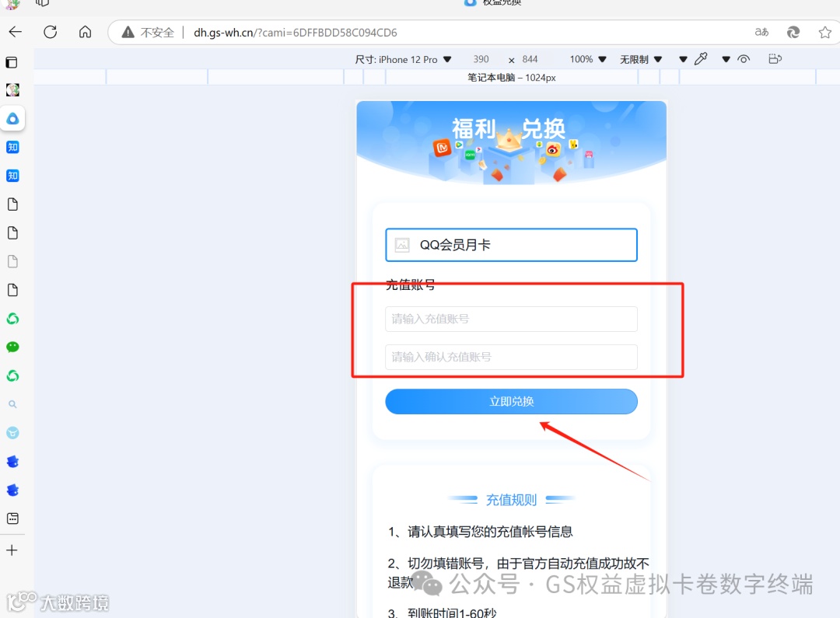Image resolution: width=840 pixels, height=618 pixels.
Task: Open the small magnifier search tab in sidebar
Action: [x=12, y=404]
